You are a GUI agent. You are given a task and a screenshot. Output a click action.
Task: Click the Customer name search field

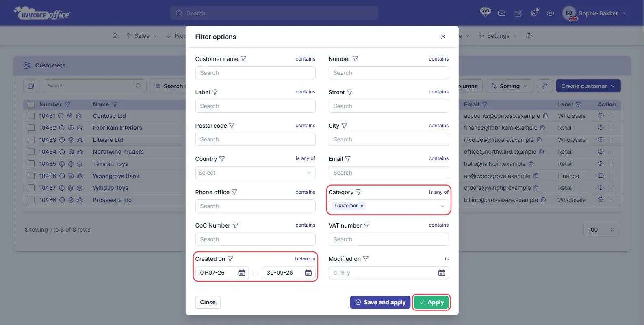click(x=255, y=73)
